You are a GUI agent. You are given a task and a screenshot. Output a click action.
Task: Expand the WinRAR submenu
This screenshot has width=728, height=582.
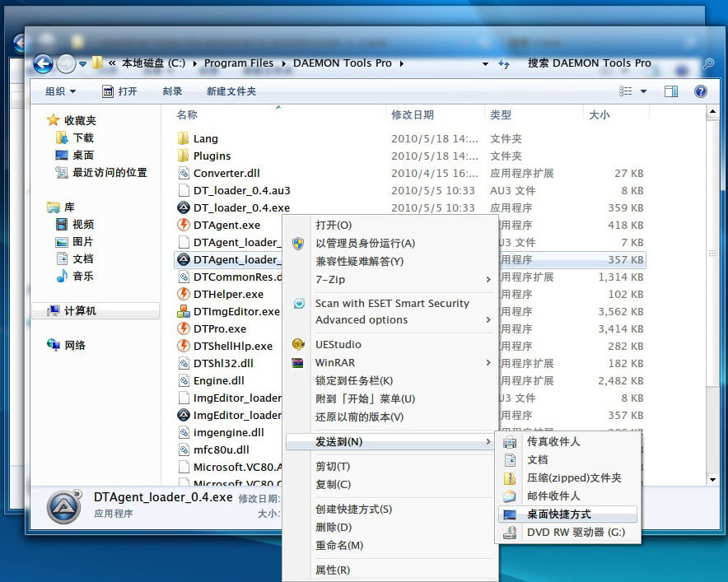pos(390,362)
